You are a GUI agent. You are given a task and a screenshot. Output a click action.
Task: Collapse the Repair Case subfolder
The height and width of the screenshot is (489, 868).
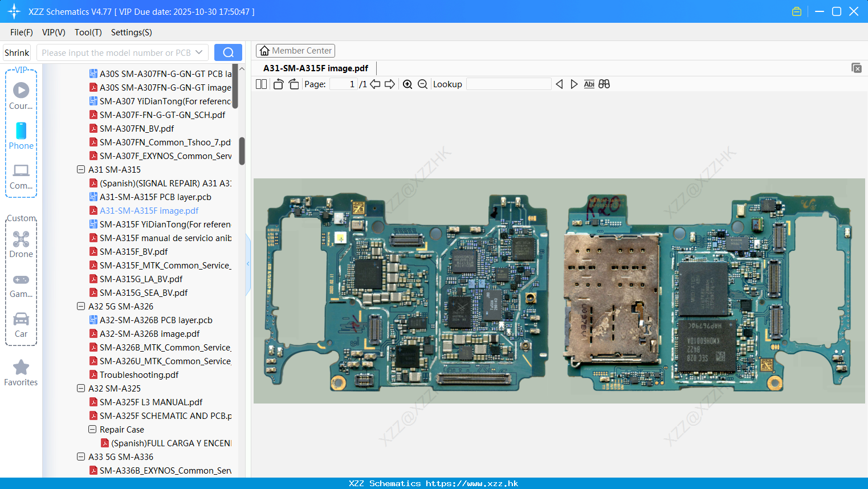tap(92, 429)
